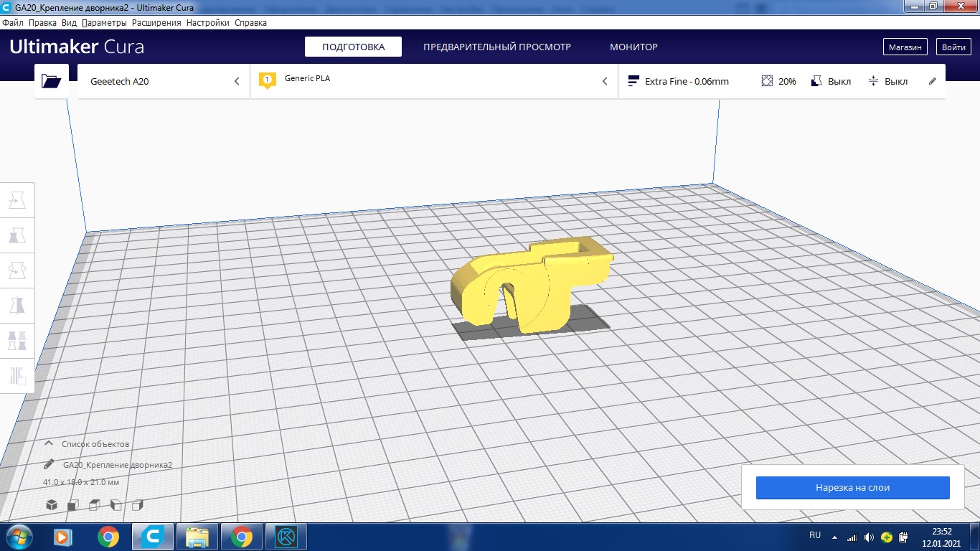
Task: Click the Магазин button
Action: 905,47
